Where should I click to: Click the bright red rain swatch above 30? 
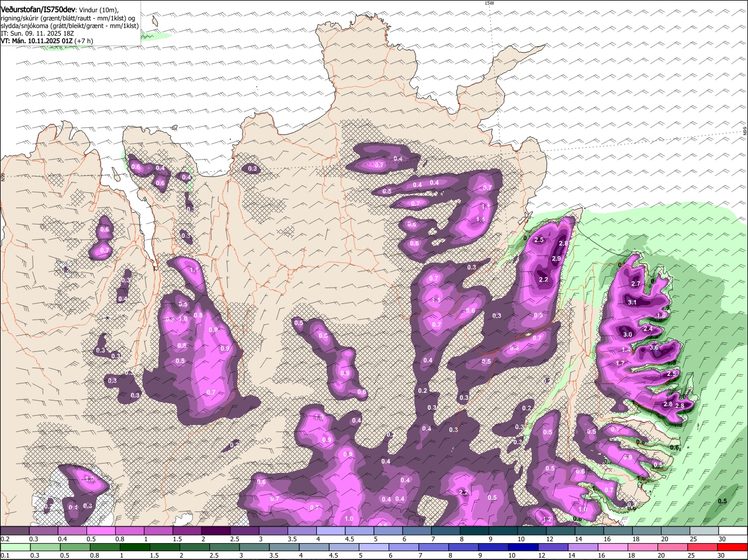click(x=732, y=547)
